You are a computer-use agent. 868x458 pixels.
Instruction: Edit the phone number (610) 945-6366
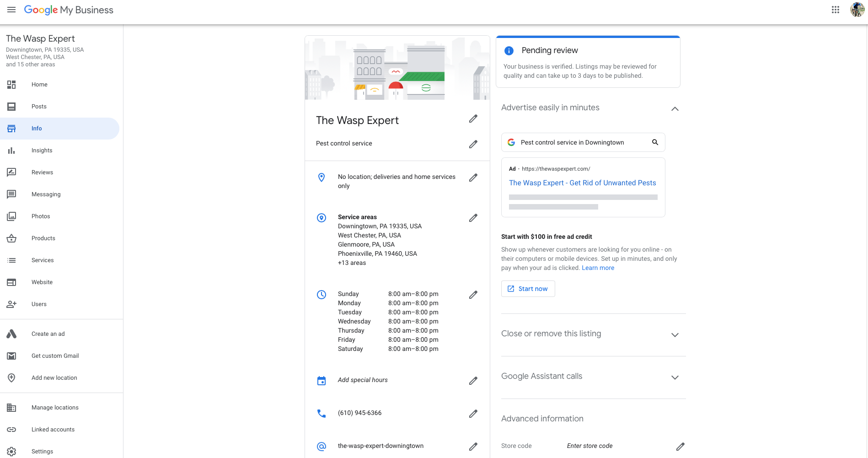coord(473,414)
